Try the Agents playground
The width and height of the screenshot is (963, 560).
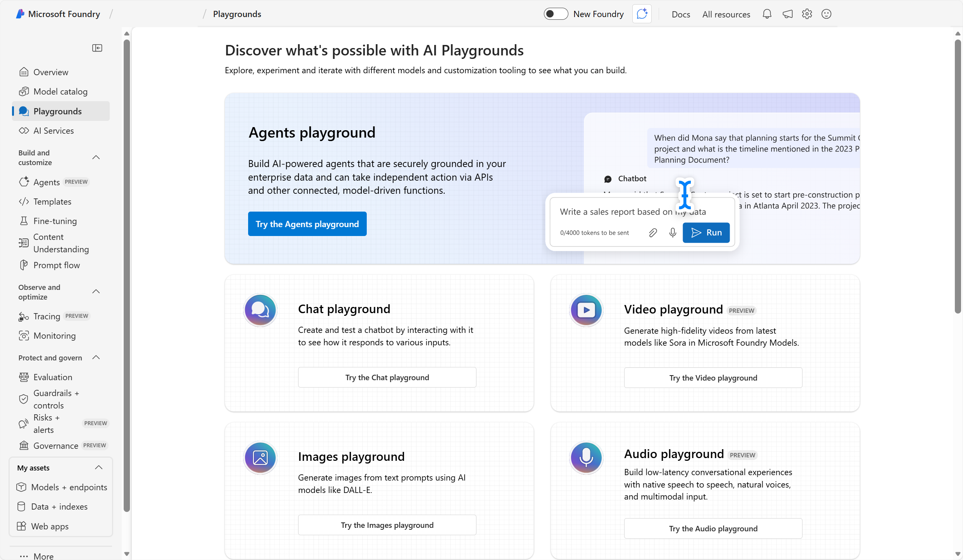pyautogui.click(x=307, y=224)
